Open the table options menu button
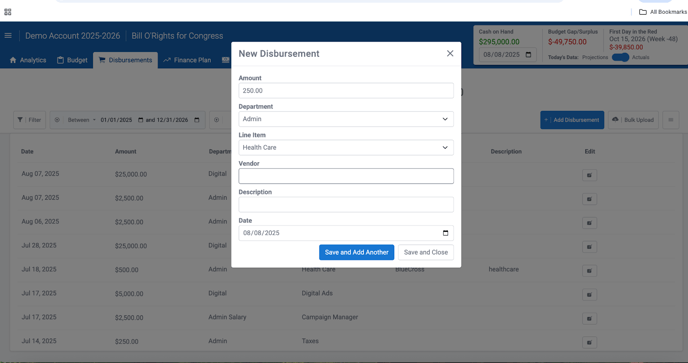The width and height of the screenshot is (688, 363). (670, 120)
